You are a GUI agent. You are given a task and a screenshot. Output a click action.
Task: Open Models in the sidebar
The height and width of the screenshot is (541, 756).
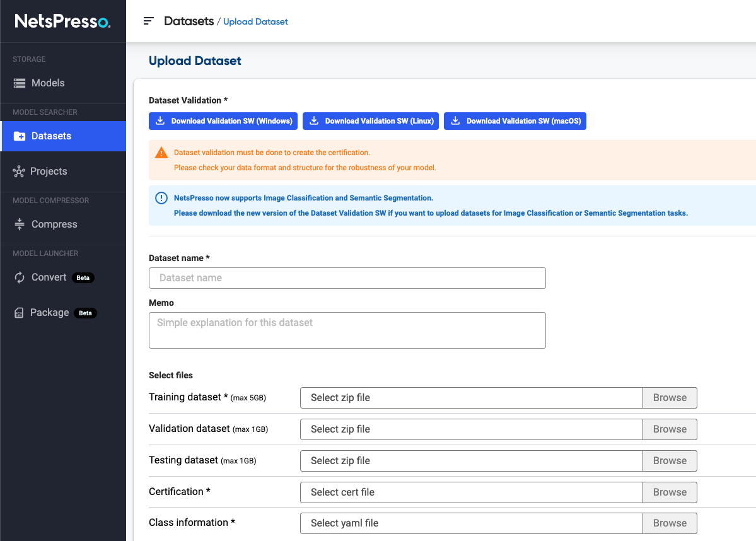[x=63, y=83]
